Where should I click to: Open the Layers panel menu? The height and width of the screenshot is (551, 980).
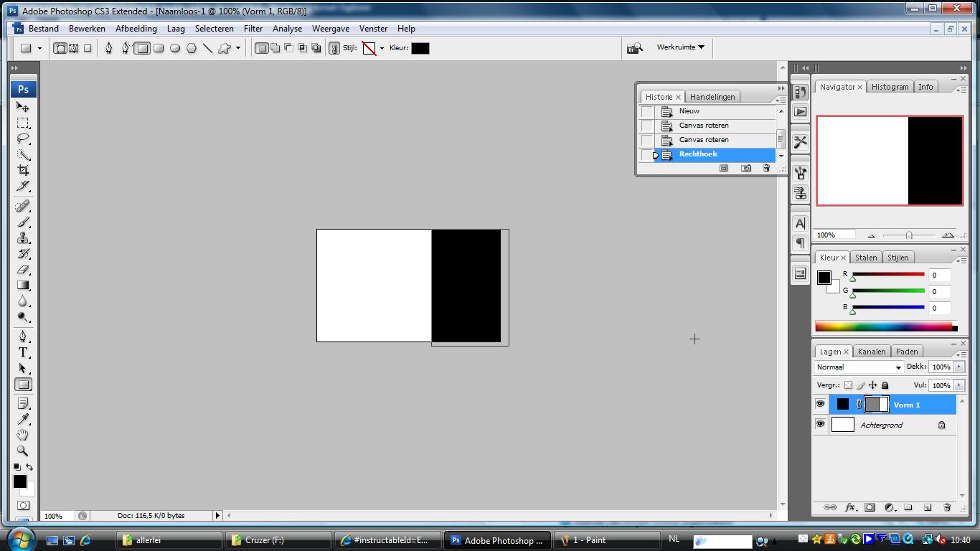[x=961, y=354]
